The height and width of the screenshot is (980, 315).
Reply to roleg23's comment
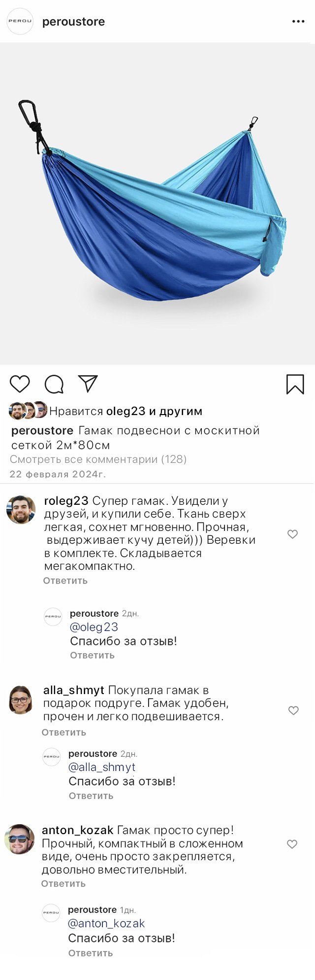pyautogui.click(x=65, y=581)
